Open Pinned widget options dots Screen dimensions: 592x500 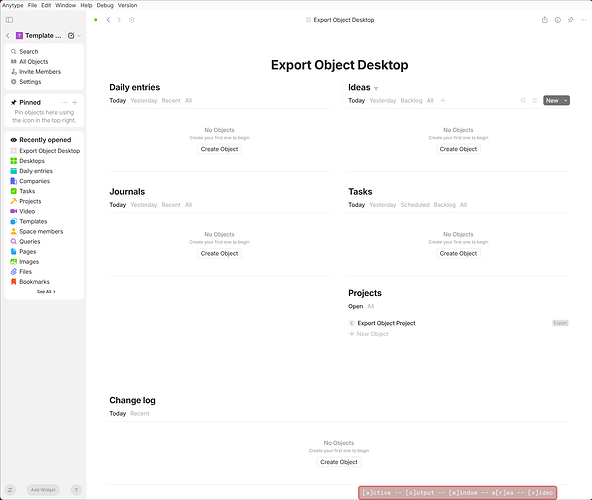(65, 102)
